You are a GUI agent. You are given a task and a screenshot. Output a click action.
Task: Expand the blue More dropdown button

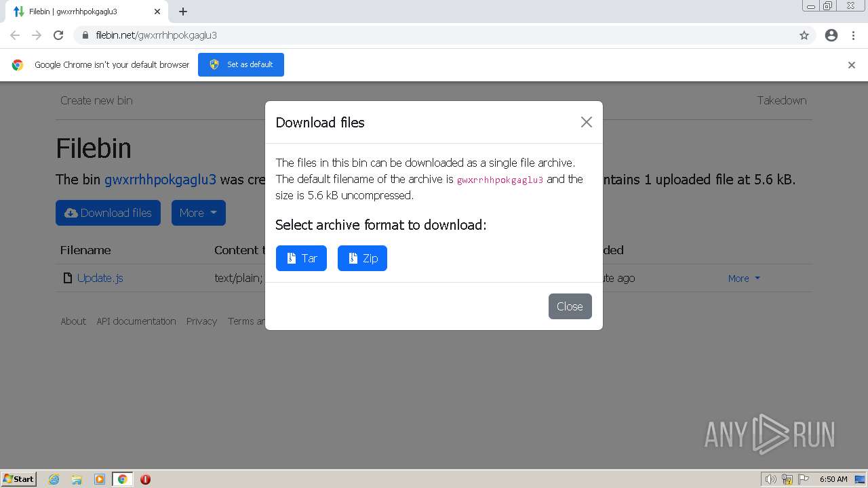point(198,213)
